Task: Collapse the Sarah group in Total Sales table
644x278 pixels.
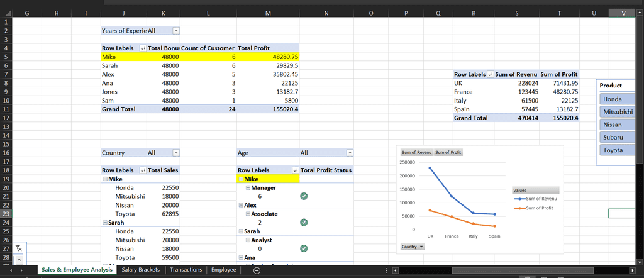Action: [104, 223]
